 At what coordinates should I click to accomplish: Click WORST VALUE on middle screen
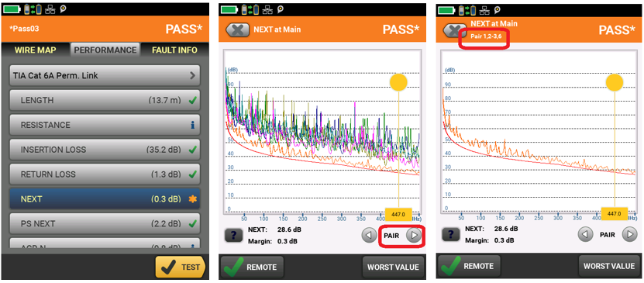click(x=393, y=267)
